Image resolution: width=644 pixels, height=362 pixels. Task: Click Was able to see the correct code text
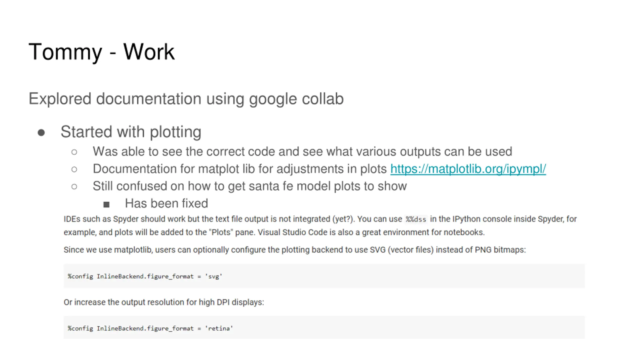click(x=302, y=152)
